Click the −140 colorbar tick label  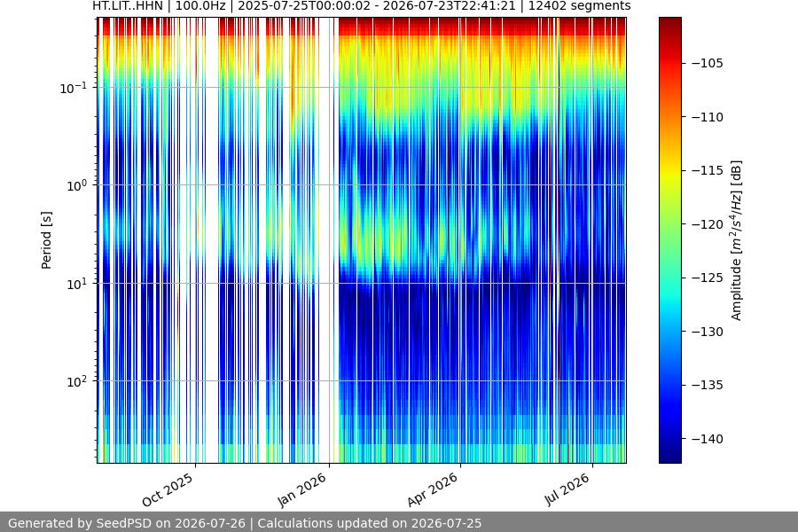[x=708, y=439]
